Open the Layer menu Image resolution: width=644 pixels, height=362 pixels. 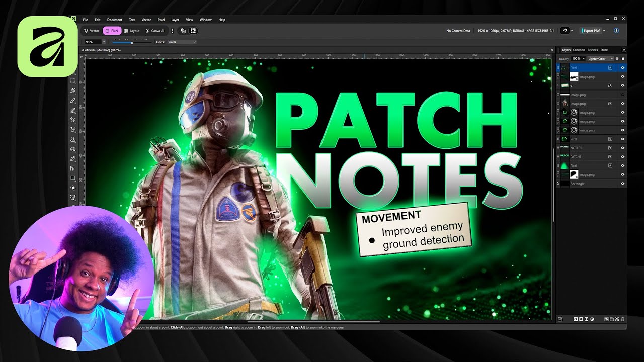coord(175,20)
